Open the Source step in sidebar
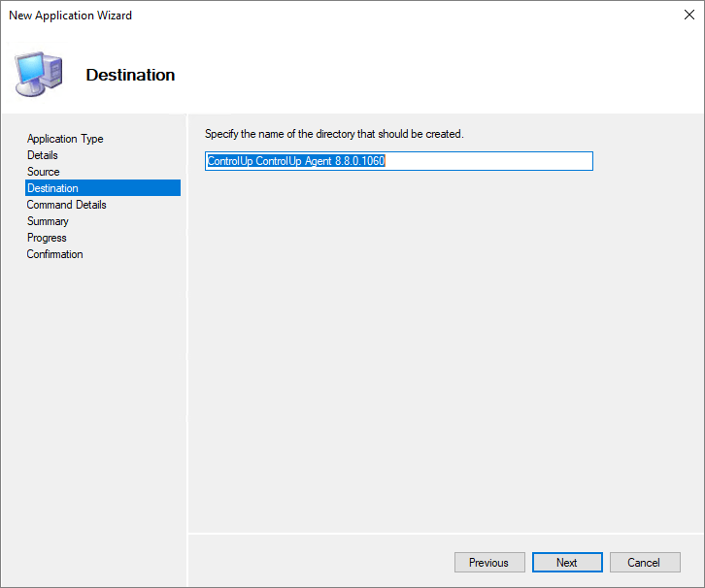Image resolution: width=705 pixels, height=588 pixels. [x=44, y=172]
